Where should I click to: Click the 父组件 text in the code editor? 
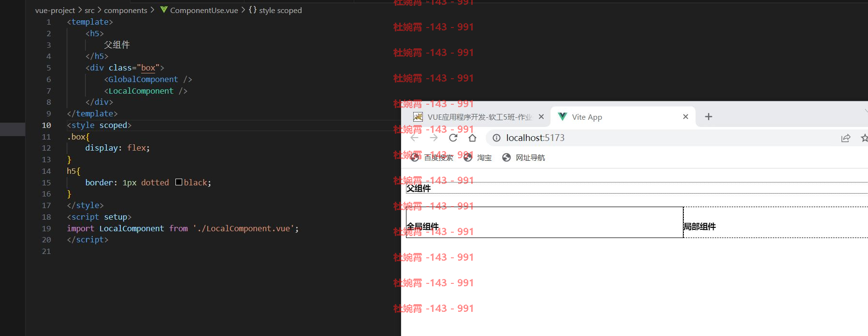point(117,45)
